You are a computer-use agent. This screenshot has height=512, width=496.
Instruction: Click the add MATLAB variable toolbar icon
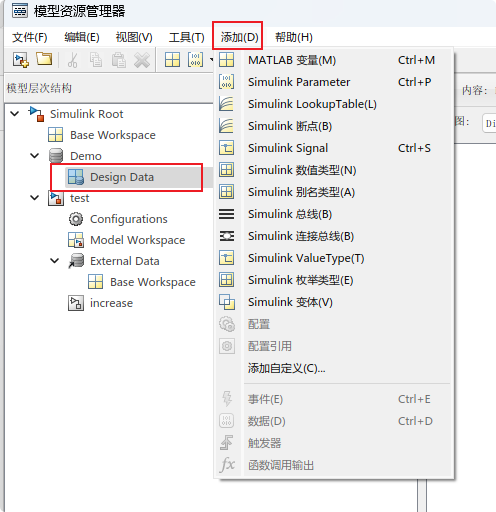172,60
